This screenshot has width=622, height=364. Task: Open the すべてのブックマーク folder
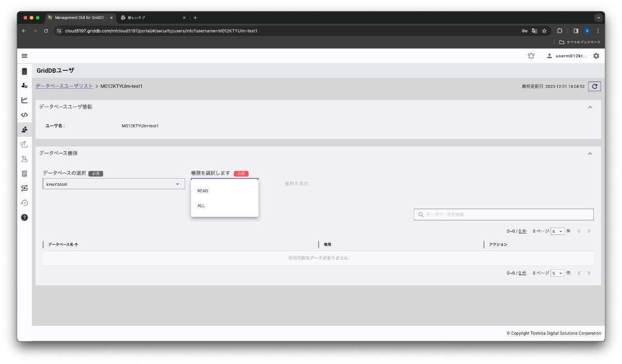click(580, 42)
